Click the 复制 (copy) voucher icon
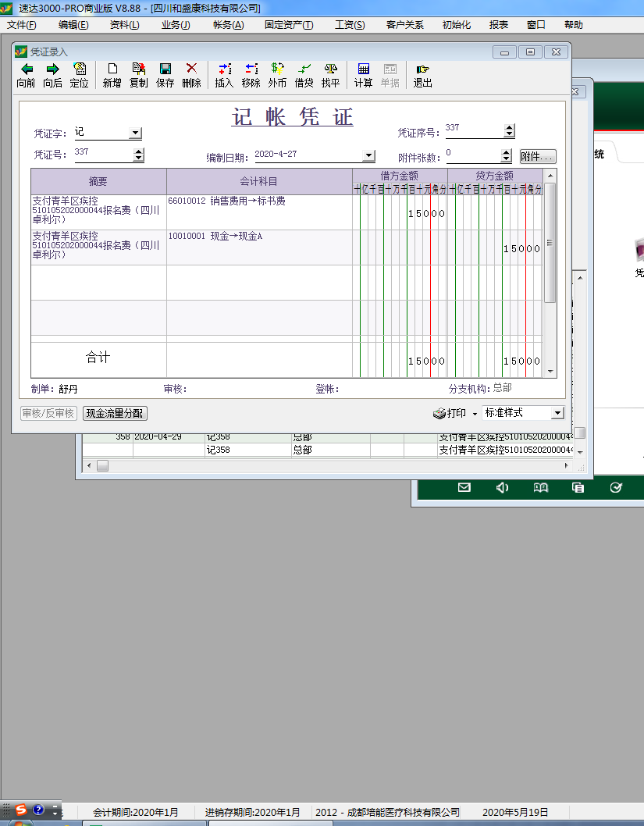644x826 pixels. (139, 69)
